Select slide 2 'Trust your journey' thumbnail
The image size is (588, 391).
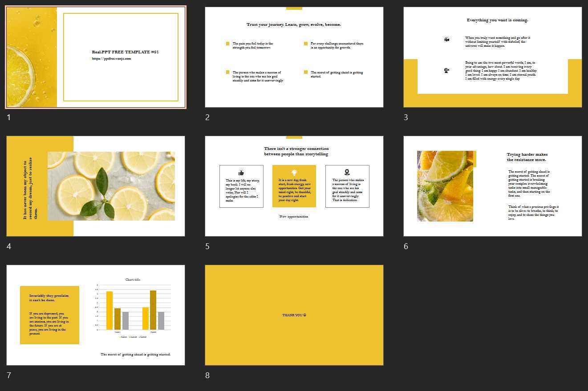point(294,57)
